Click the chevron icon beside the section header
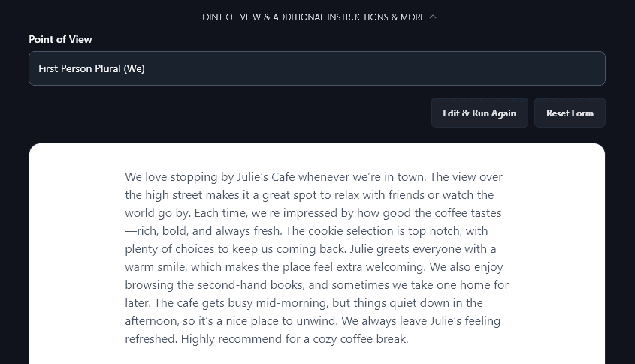 [433, 17]
